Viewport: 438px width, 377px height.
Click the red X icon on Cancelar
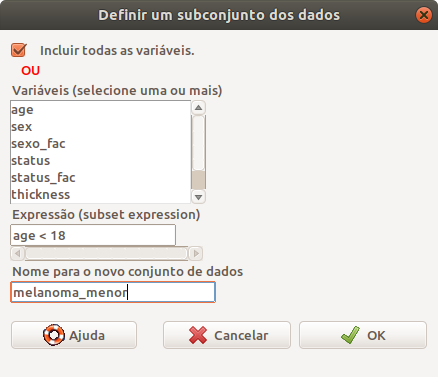[198, 335]
